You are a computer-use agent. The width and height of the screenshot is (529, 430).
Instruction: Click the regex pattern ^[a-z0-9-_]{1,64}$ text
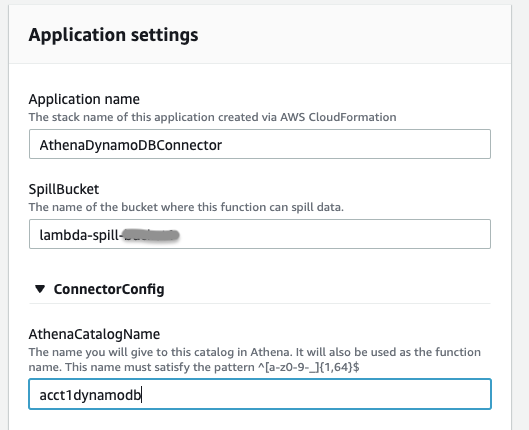309,367
